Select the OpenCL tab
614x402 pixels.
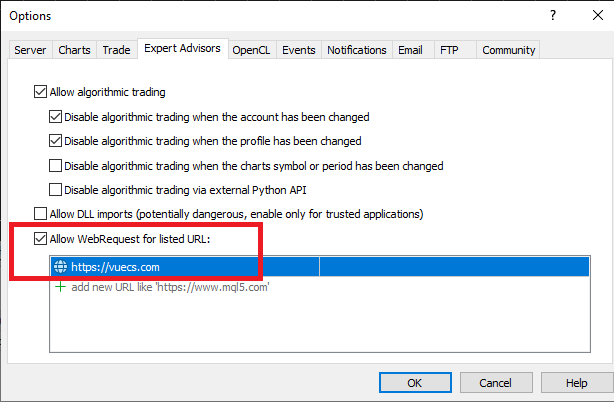[251, 50]
